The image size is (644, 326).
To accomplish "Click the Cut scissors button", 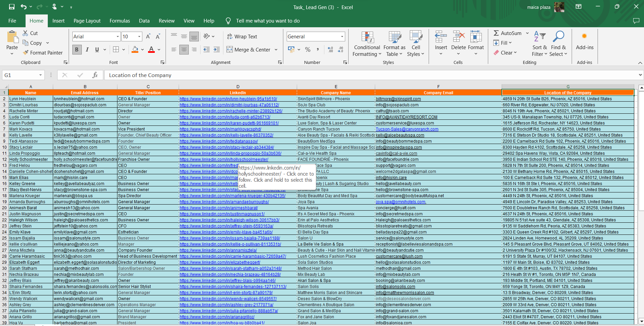I will point(30,33).
